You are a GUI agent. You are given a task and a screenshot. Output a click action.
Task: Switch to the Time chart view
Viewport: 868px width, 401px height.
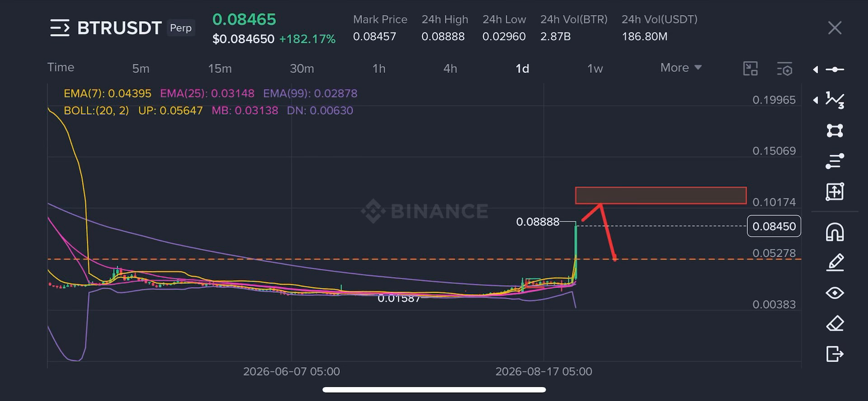pos(61,67)
